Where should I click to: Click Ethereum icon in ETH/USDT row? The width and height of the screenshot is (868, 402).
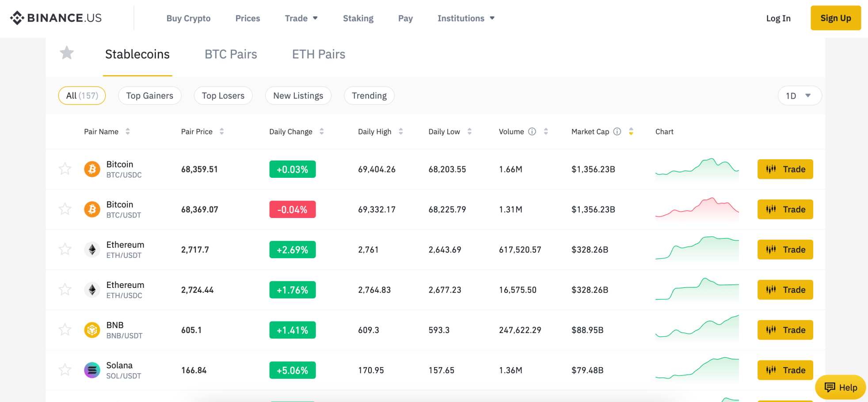pos(92,249)
